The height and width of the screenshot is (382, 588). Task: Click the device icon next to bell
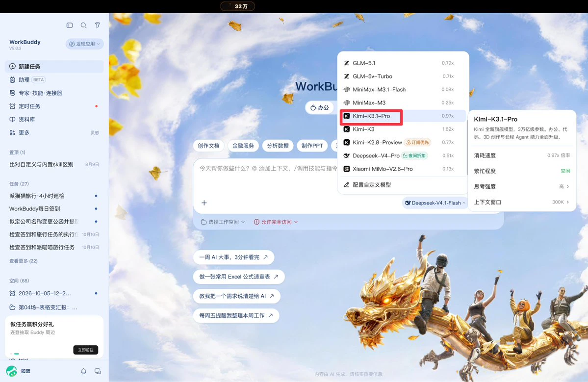pyautogui.click(x=98, y=371)
